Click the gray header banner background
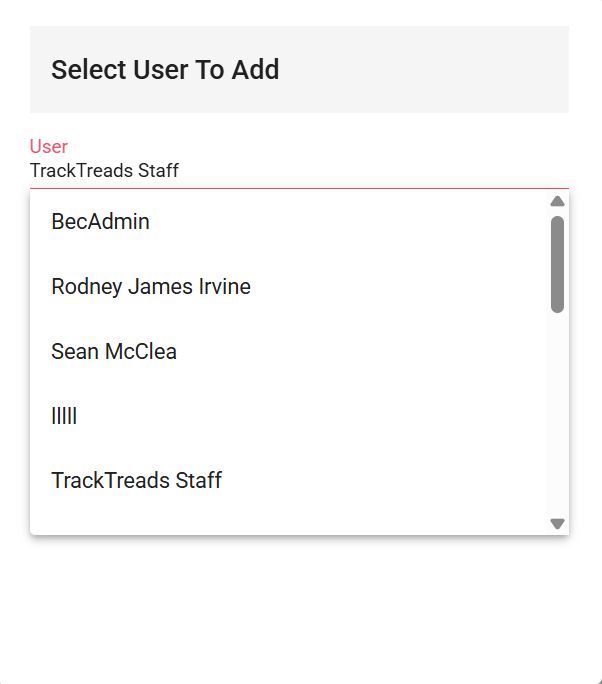Image resolution: width=602 pixels, height=684 pixels. 450,70
